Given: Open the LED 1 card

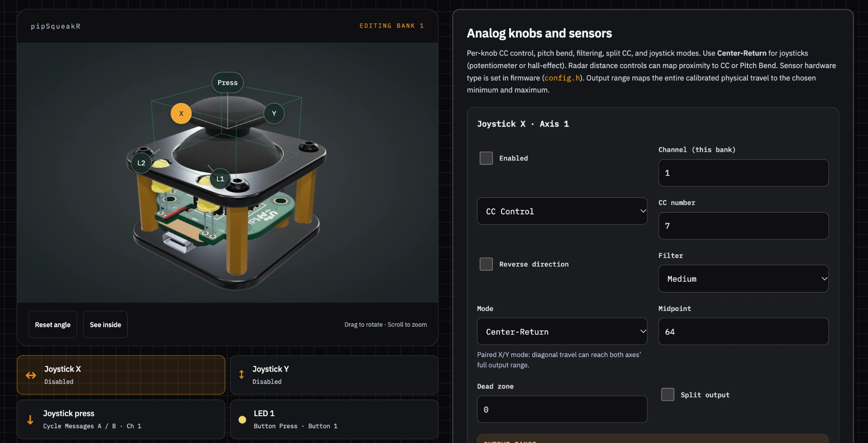Looking at the screenshot, I should pos(334,419).
